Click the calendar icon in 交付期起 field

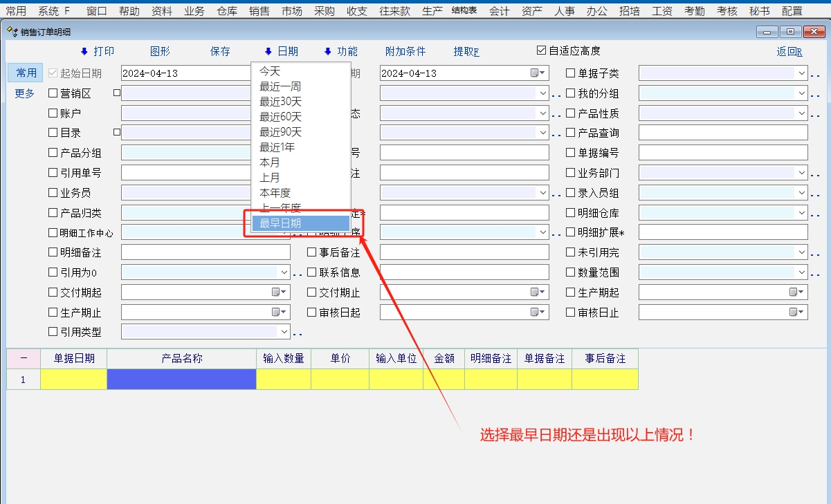[x=277, y=292]
